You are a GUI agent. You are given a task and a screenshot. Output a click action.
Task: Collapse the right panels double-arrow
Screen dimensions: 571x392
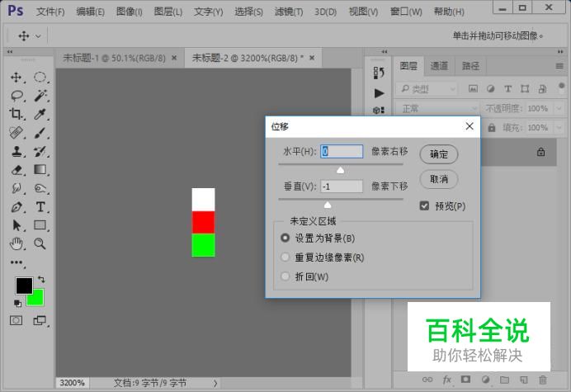[560, 52]
